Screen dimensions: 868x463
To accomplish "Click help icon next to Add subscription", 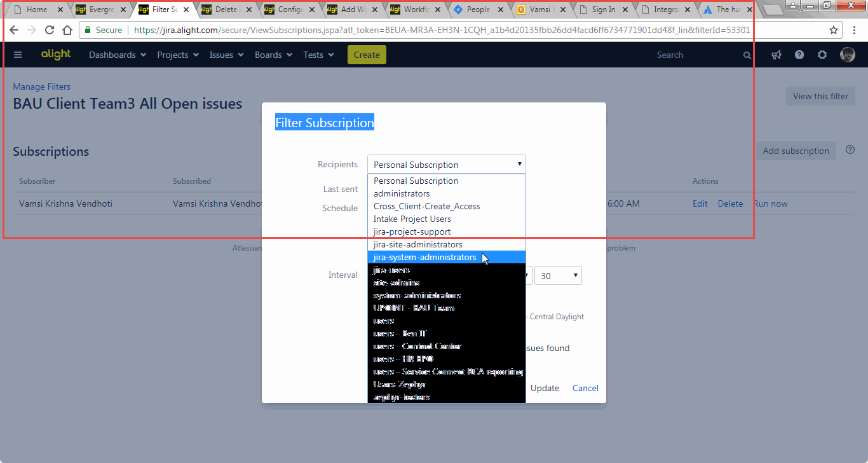I will (850, 150).
